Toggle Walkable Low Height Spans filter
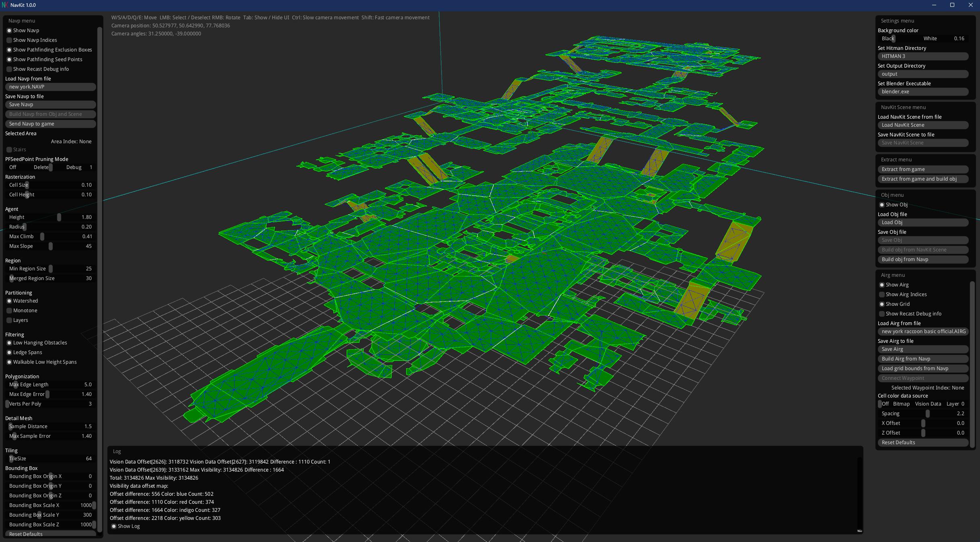Image resolution: width=980 pixels, height=542 pixels. 9,362
